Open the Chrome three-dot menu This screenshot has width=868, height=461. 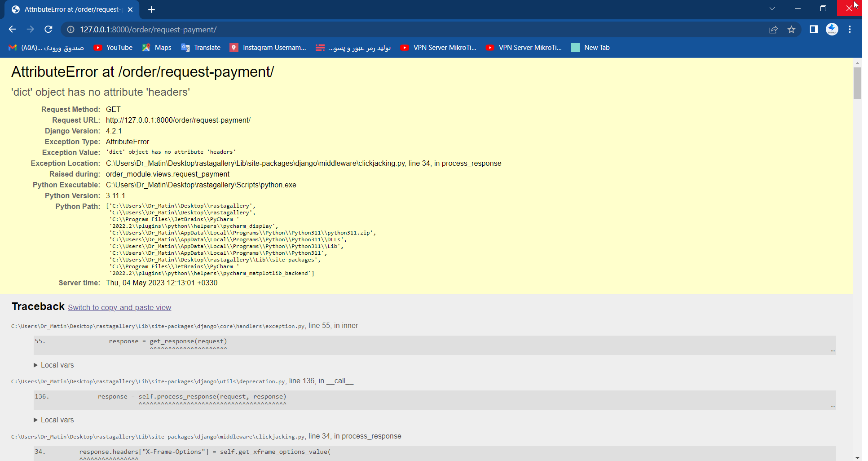click(x=850, y=29)
